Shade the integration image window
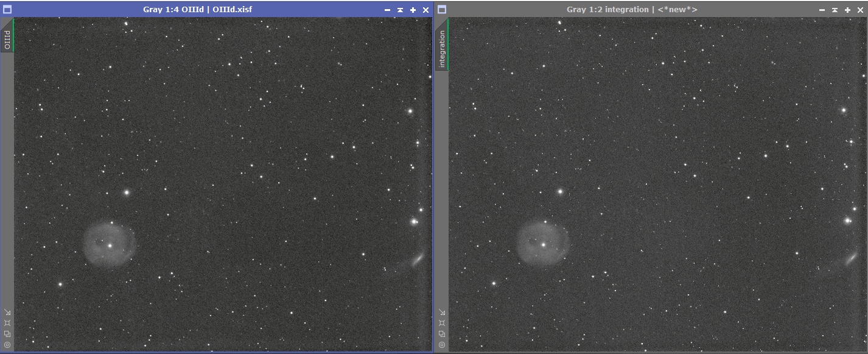This screenshot has width=868, height=354. pos(835,10)
